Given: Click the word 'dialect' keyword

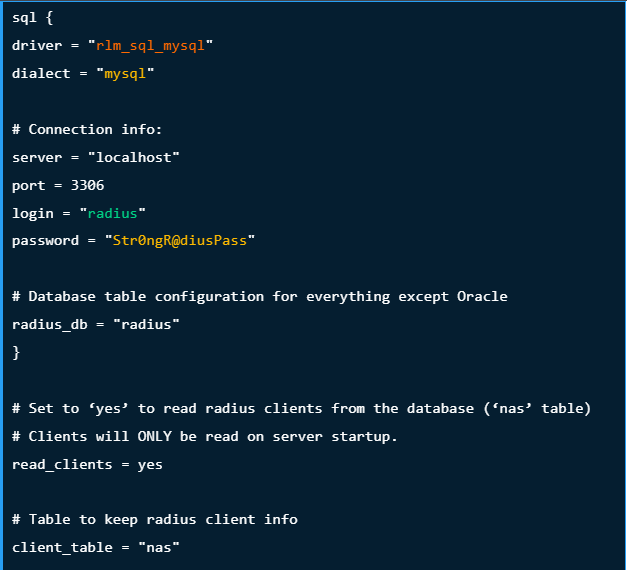Looking at the screenshot, I should [41, 74].
